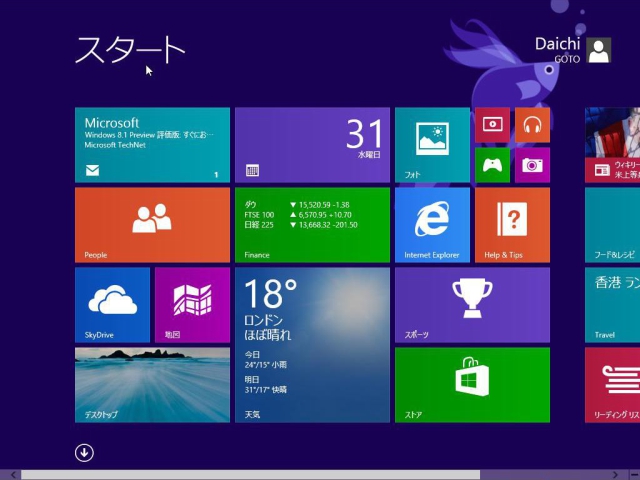Open the フード&レシピ tile
The width and height of the screenshot is (640, 480).
612,225
